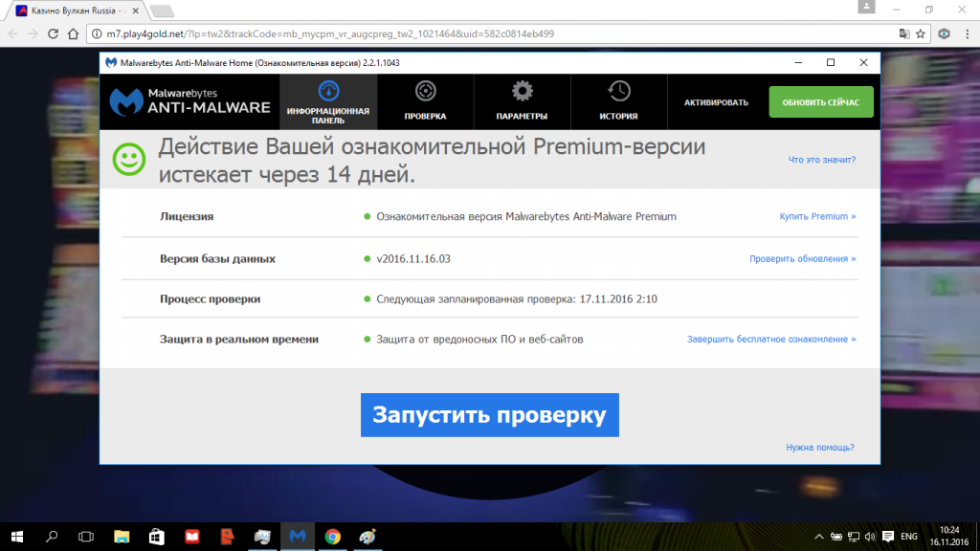Click the 'Защита в реальном времени' label

(x=238, y=340)
